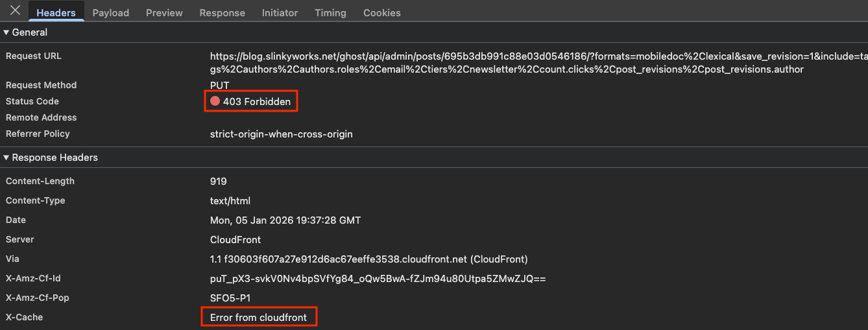Click the Via header cloudfront.net value
The height and width of the screenshot is (330, 868).
(368, 259)
